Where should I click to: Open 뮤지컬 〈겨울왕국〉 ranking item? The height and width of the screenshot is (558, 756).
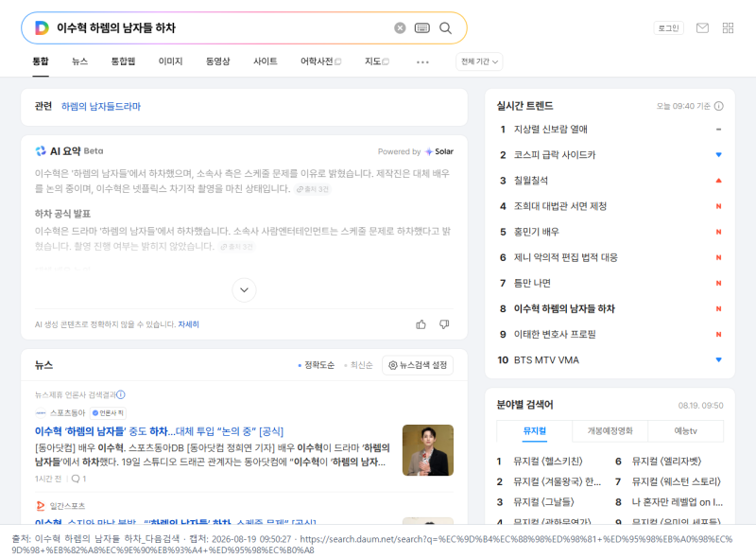(x=557, y=481)
